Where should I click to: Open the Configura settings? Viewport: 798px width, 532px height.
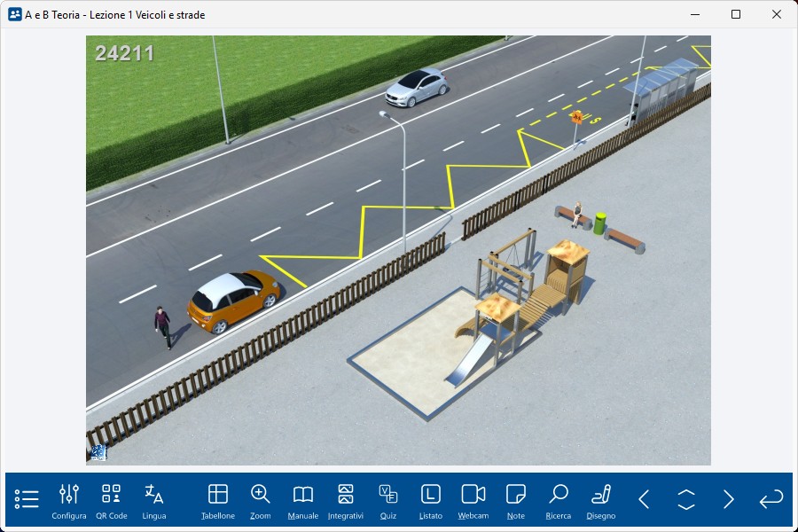pos(69,501)
